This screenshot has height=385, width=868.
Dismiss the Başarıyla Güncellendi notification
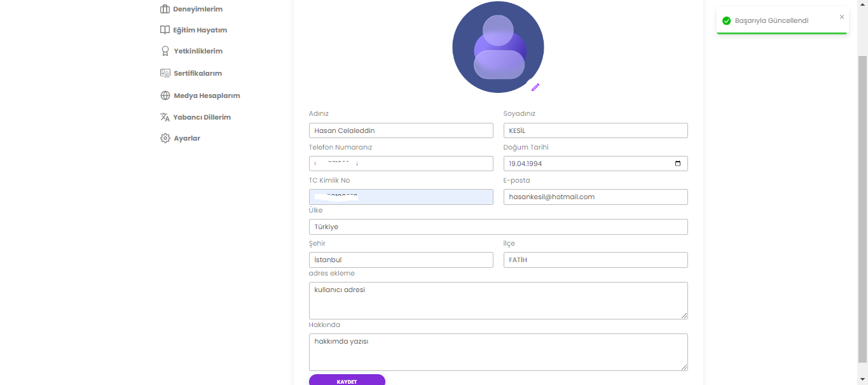pyautogui.click(x=842, y=17)
